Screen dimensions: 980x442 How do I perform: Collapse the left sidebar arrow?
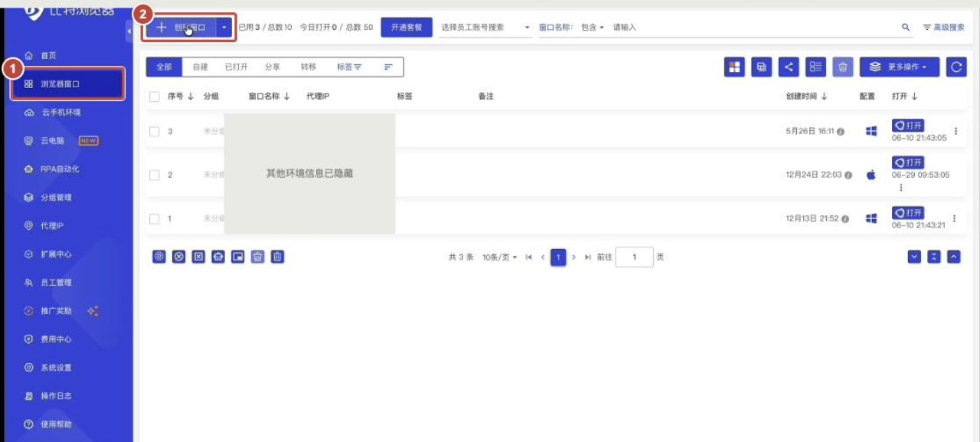pos(129,30)
